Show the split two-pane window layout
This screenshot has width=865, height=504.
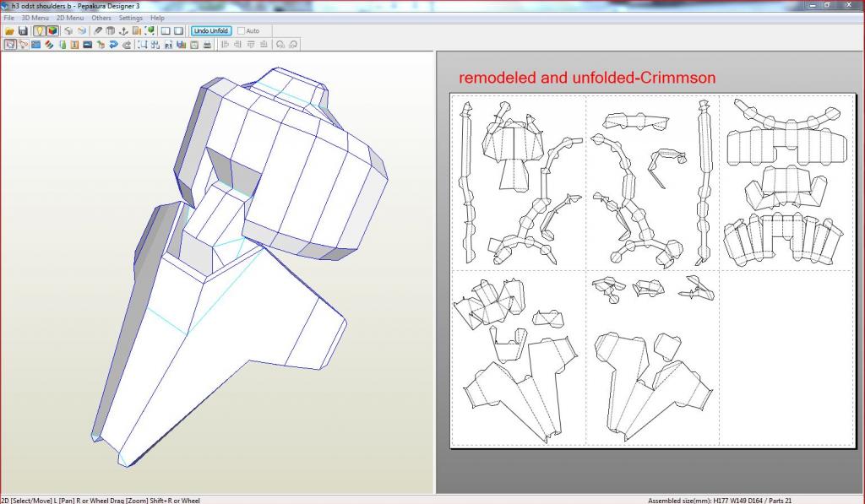click(166, 31)
